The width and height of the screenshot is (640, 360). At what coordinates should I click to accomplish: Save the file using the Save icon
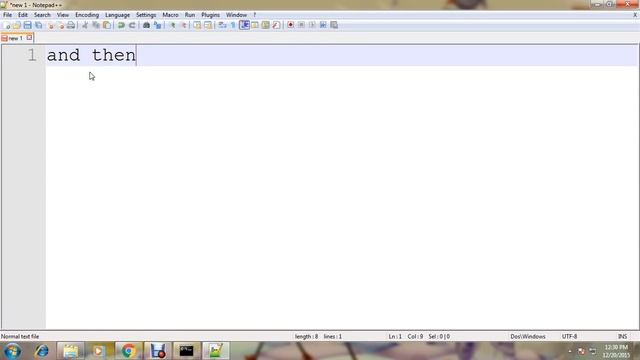(27, 25)
